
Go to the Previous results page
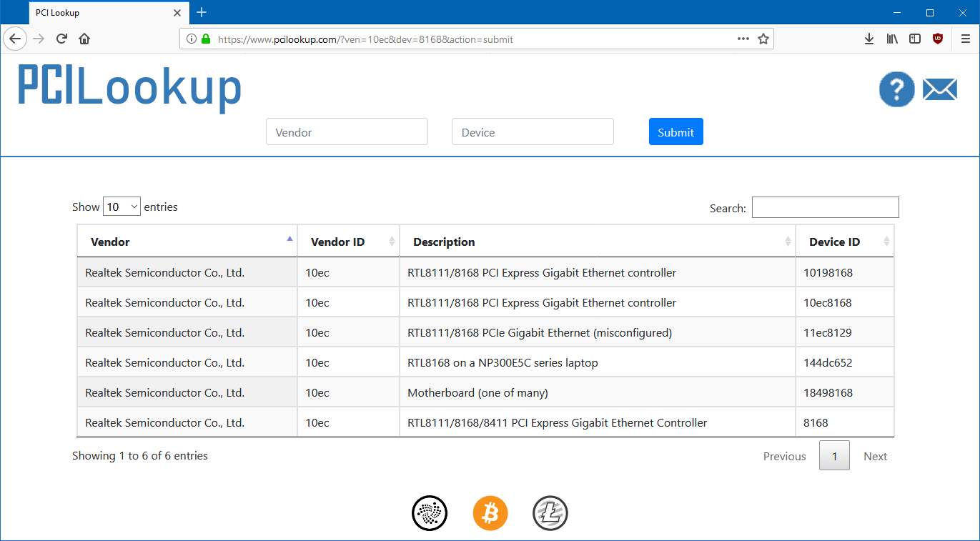(x=784, y=456)
